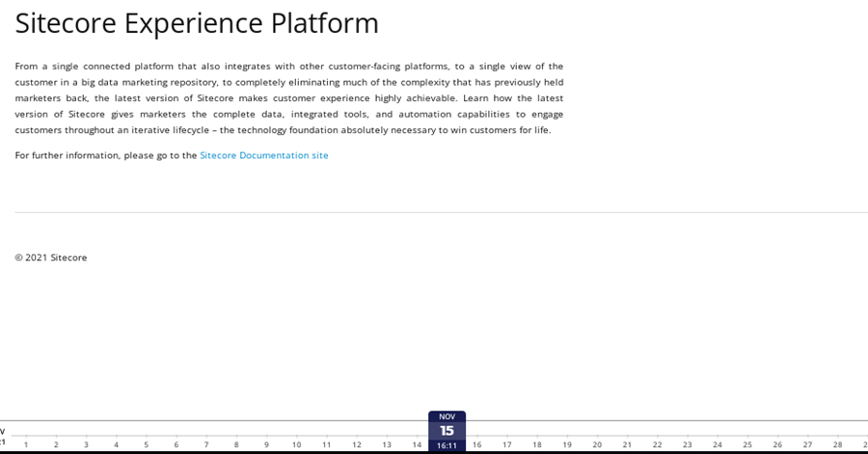Select day 5 on the timeline
The height and width of the screenshot is (454, 868).
(147, 444)
